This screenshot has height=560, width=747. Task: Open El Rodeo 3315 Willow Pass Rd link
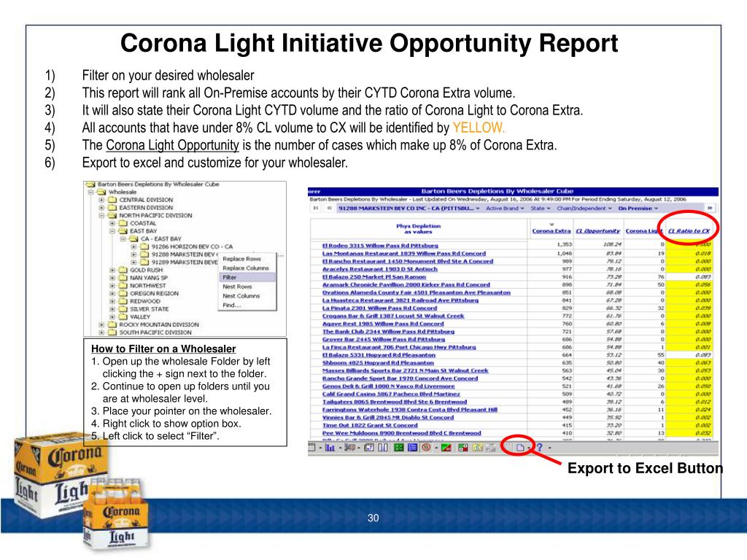coord(380,246)
